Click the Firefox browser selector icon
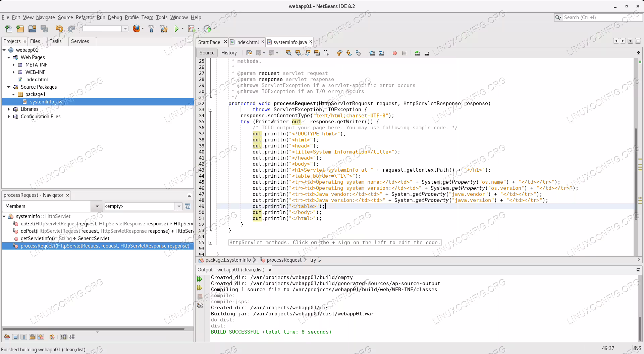The height and width of the screenshot is (354, 644). pos(136,29)
